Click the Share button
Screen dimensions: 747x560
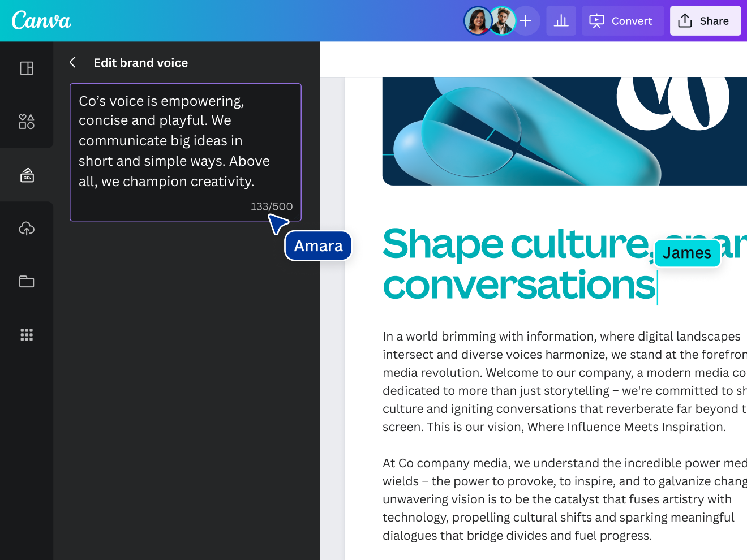tap(705, 21)
